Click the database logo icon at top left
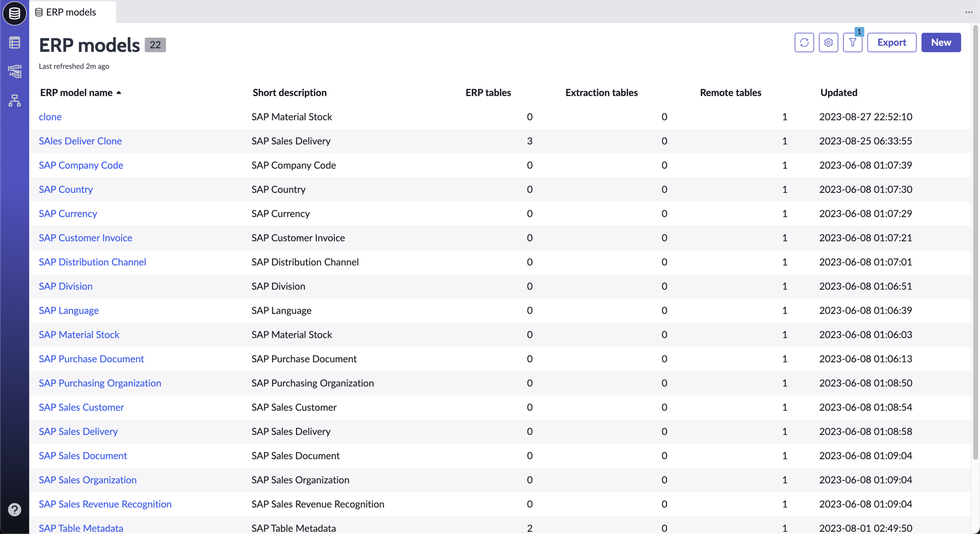Viewport: 980px width, 534px height. tap(15, 13)
